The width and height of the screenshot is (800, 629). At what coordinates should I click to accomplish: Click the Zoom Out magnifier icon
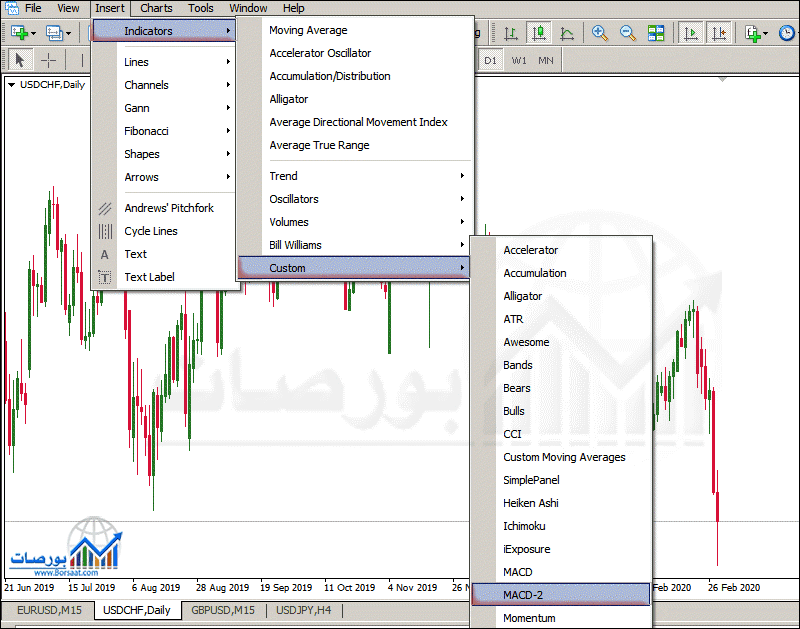(628, 33)
